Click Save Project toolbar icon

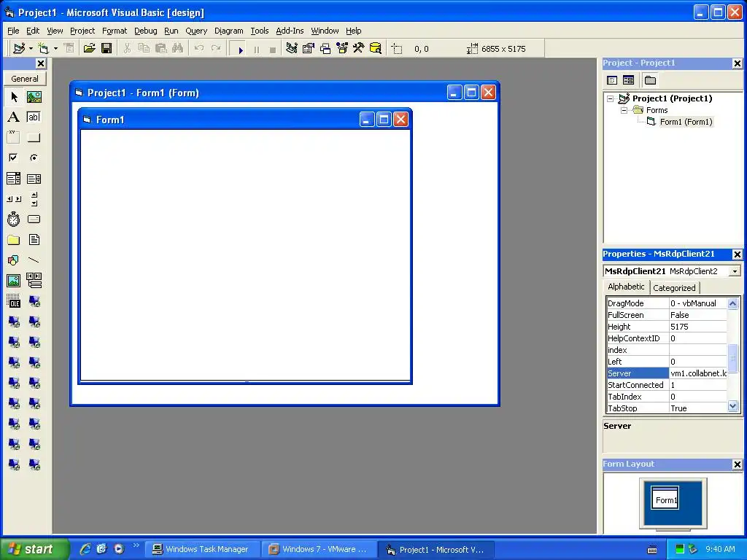(x=107, y=49)
